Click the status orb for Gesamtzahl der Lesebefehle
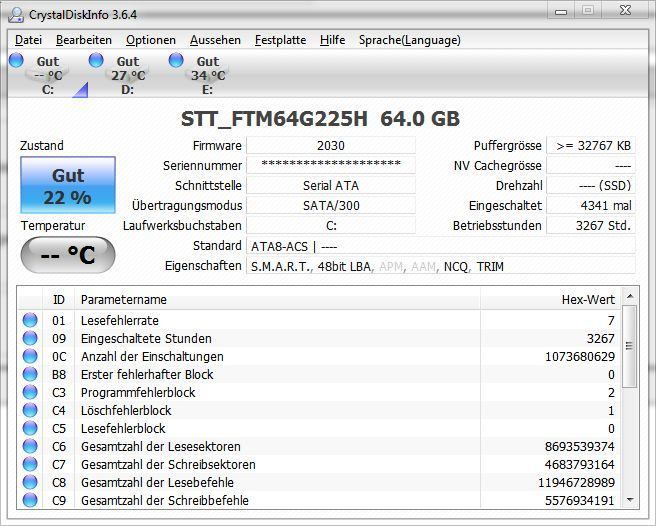 point(30,482)
